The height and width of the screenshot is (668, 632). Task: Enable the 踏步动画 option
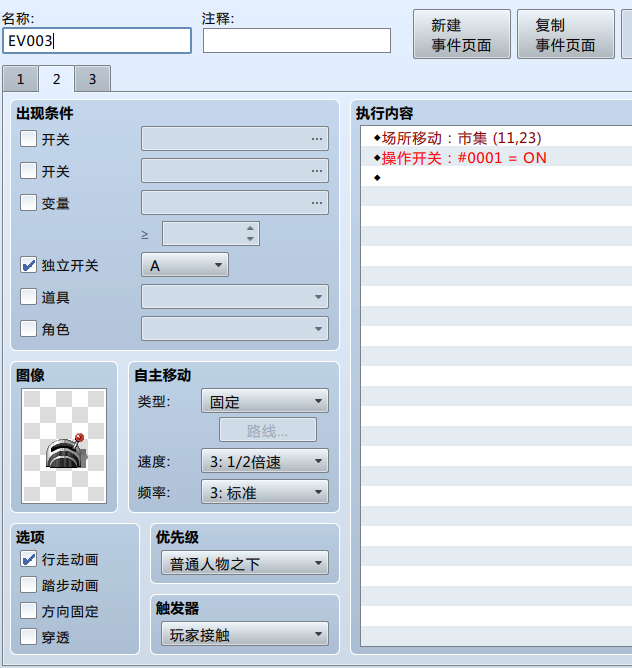[x=29, y=585]
